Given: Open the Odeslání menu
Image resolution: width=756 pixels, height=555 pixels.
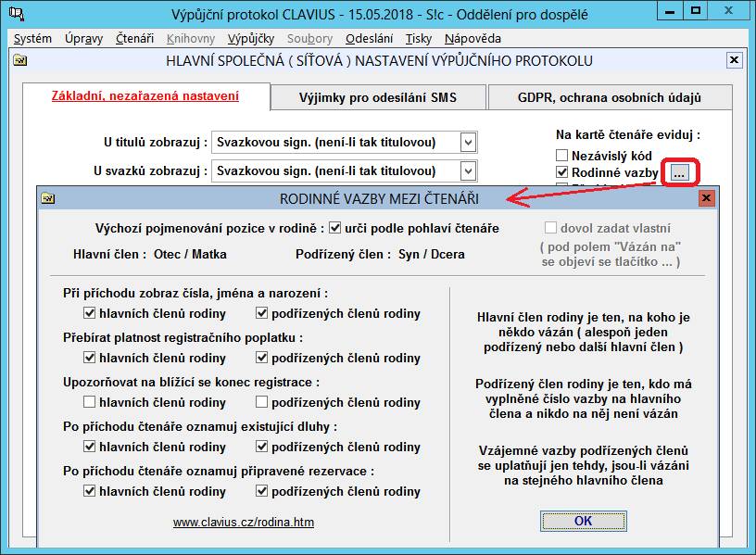Looking at the screenshot, I should (370, 39).
